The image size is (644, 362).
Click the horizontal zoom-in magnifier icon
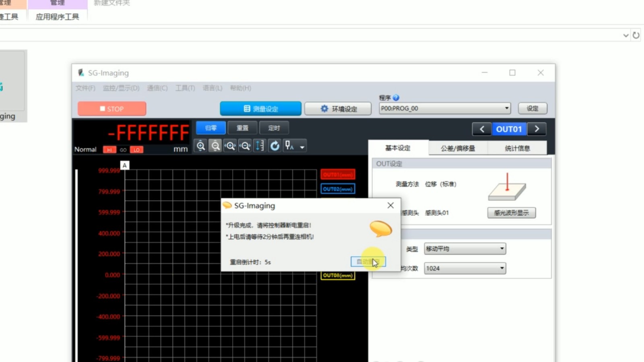(x=230, y=146)
